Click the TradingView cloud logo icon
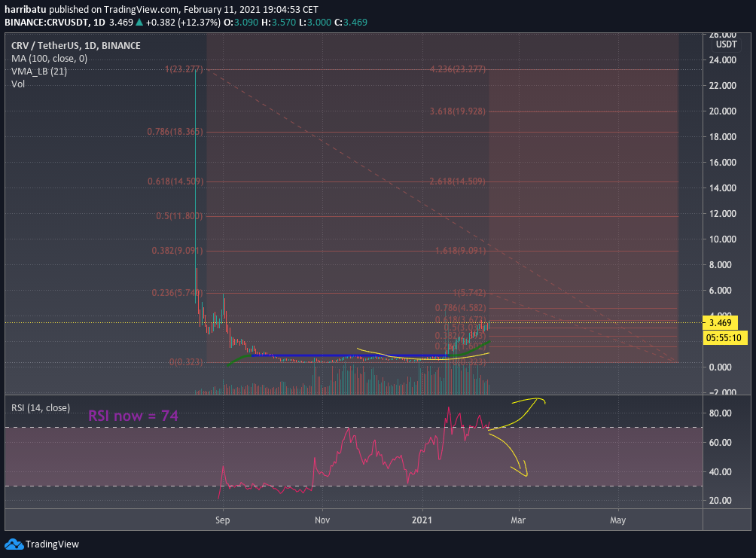756x558 pixels. click(x=14, y=544)
